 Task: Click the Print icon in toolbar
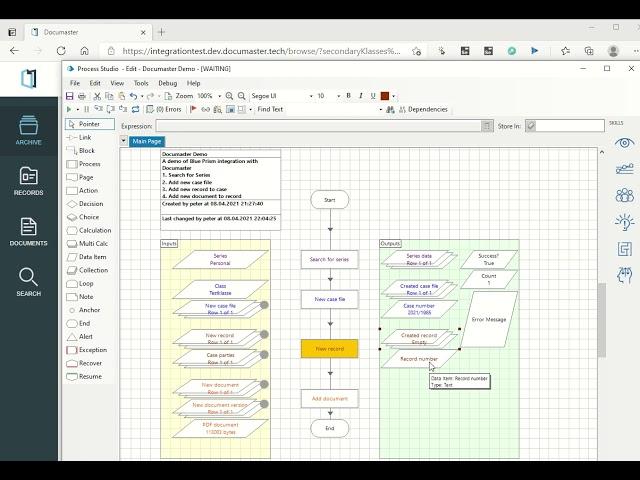point(82,96)
